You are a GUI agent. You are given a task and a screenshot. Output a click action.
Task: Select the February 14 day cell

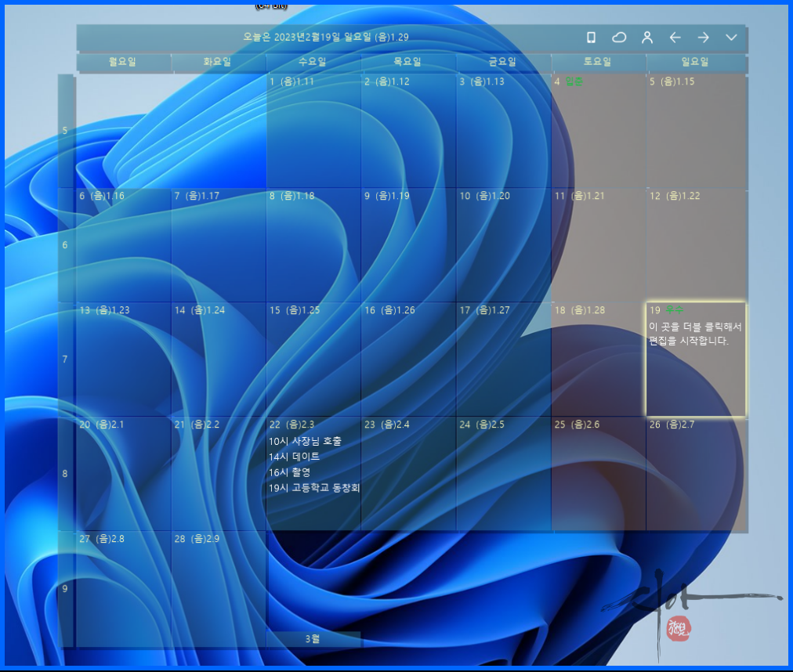coord(219,359)
